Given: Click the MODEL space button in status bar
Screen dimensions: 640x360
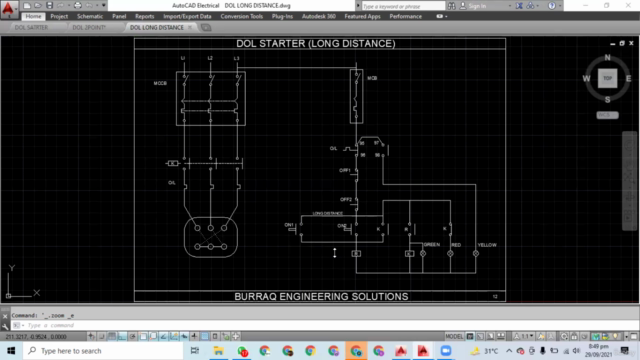Looking at the screenshot, I should click(x=454, y=336).
